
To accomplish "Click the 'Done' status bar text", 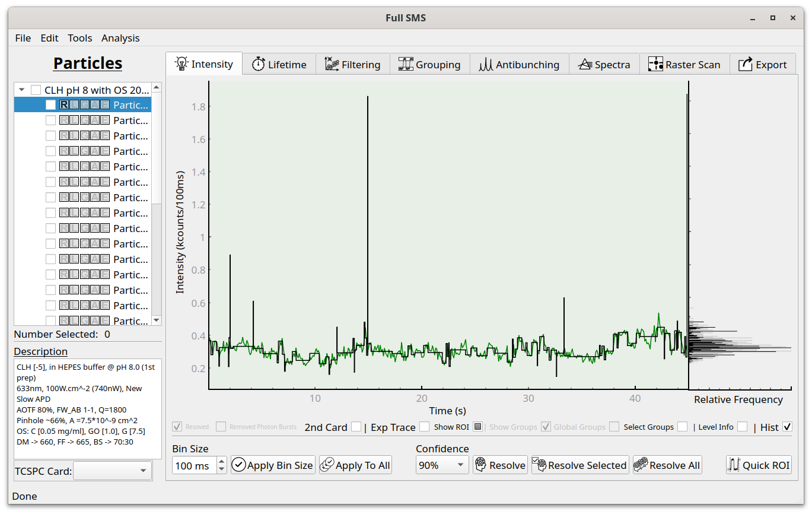I will pyautogui.click(x=24, y=496).
